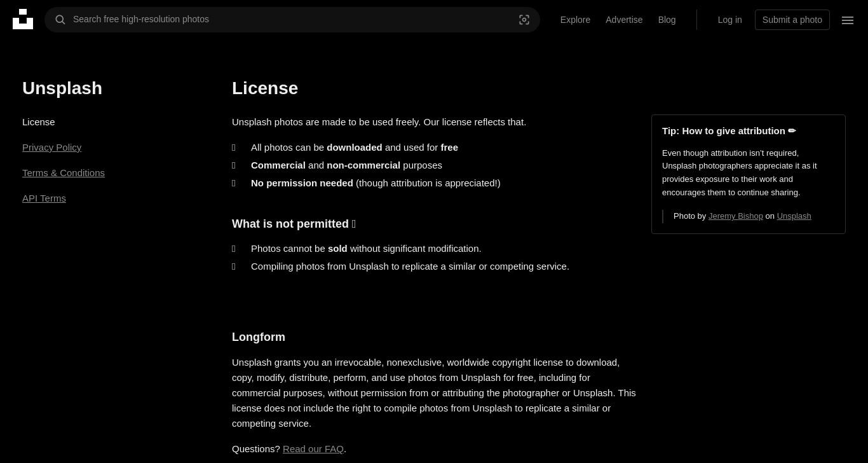
Task: Click the License page heading
Action: tap(265, 88)
